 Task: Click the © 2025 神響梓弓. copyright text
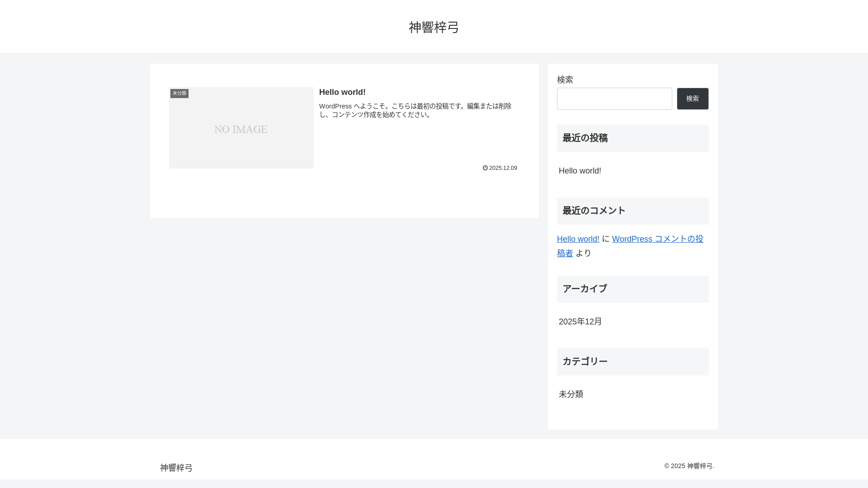pyautogui.click(x=689, y=466)
